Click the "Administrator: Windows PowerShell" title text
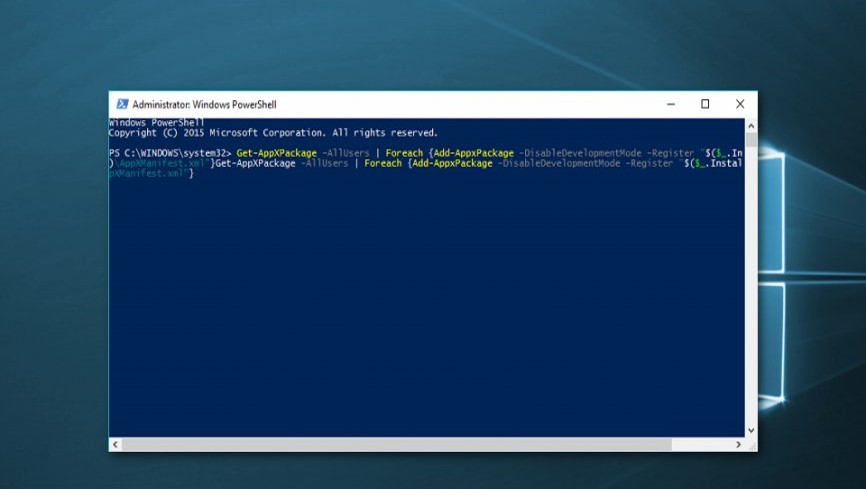 click(204, 104)
